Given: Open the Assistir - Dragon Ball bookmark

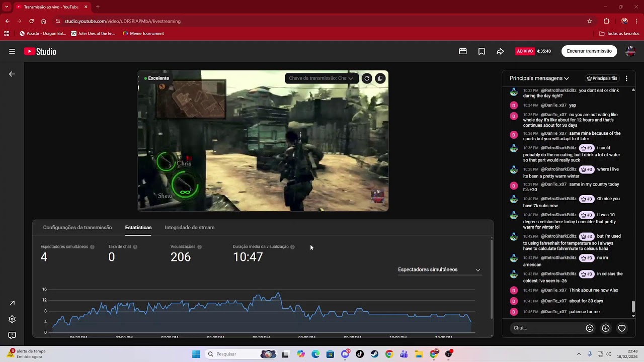Looking at the screenshot, I should 42,34.
